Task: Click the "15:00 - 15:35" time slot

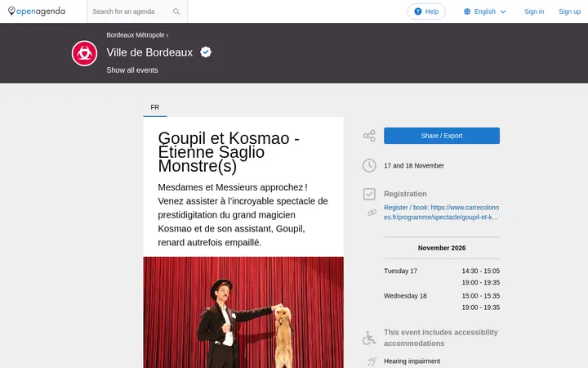Action: click(x=480, y=296)
